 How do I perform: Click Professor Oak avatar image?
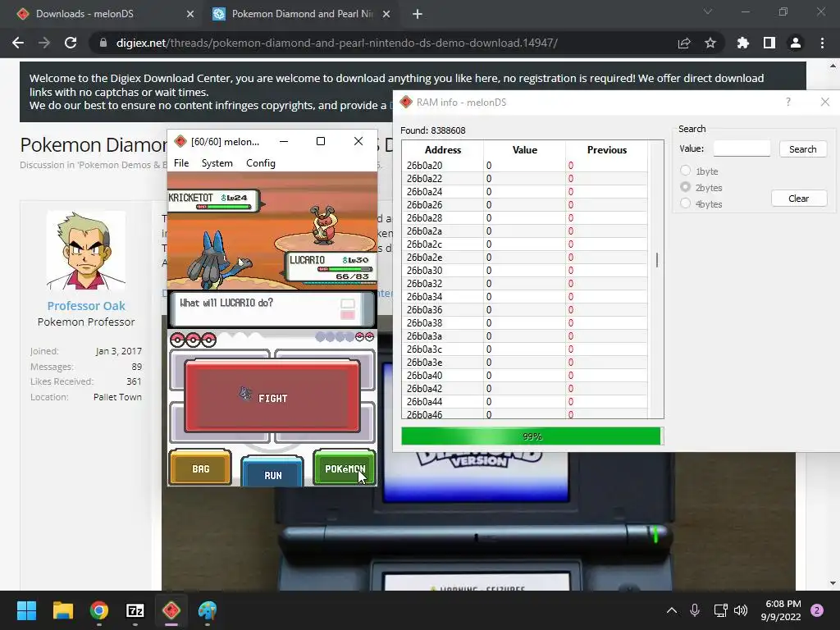(x=85, y=250)
